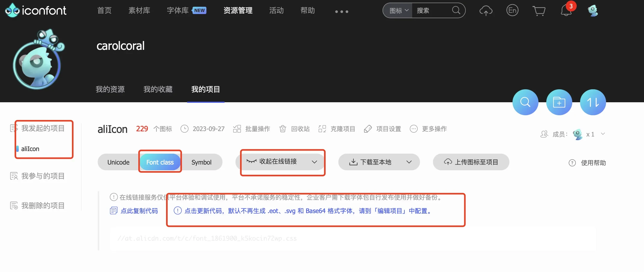This screenshot has height=272, width=644.
Task: Click 批量操作 batch operation
Action: click(252, 129)
